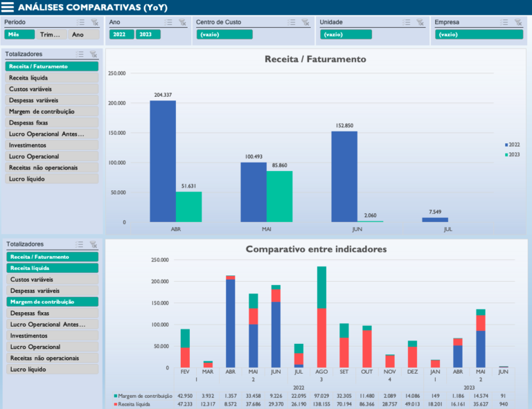Toggle (vazio) in Empresa slicer
532x409 pixels.
coord(479,35)
